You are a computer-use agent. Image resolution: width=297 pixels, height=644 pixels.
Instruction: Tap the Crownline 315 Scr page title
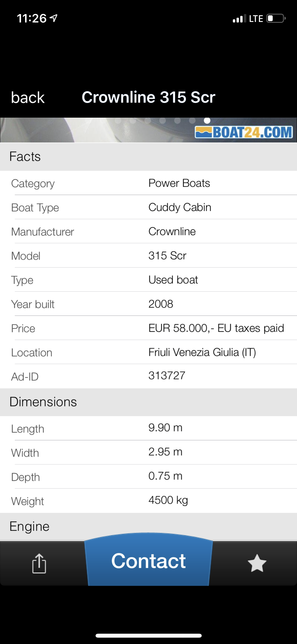(148, 97)
